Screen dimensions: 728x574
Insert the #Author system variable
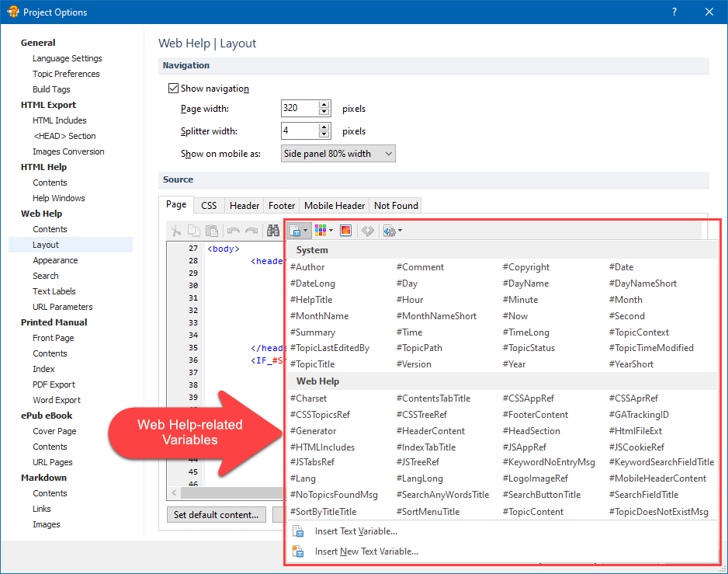pyautogui.click(x=307, y=267)
